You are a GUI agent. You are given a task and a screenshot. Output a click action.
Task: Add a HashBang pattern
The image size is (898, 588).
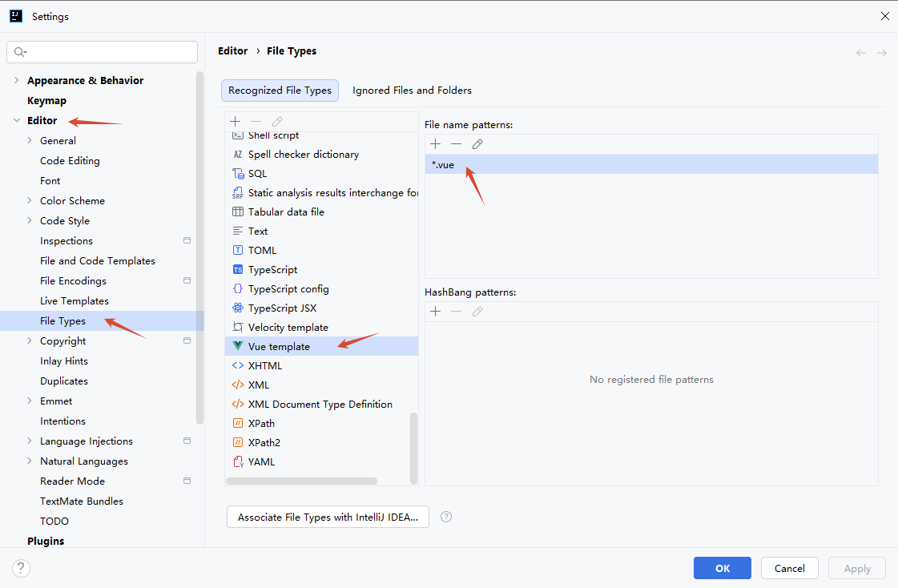tap(435, 312)
